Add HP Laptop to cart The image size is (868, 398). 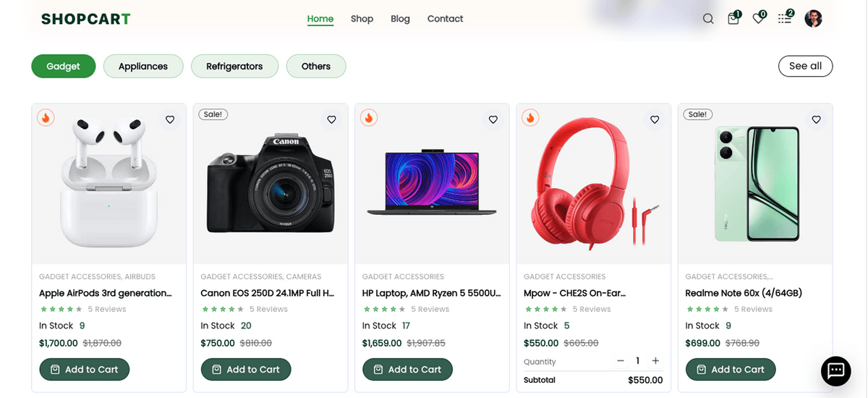(x=407, y=369)
